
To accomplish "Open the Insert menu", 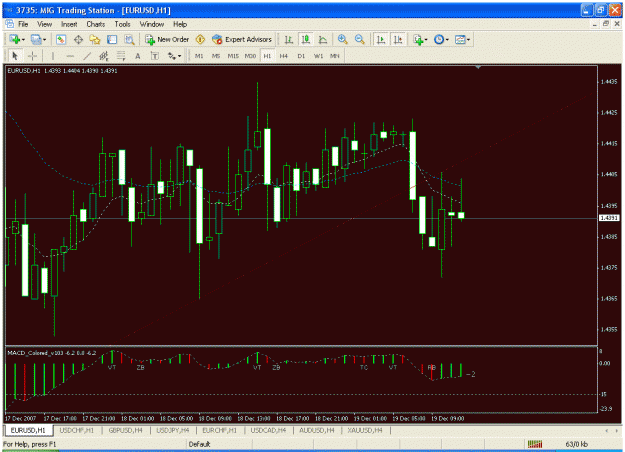I will click(69, 24).
